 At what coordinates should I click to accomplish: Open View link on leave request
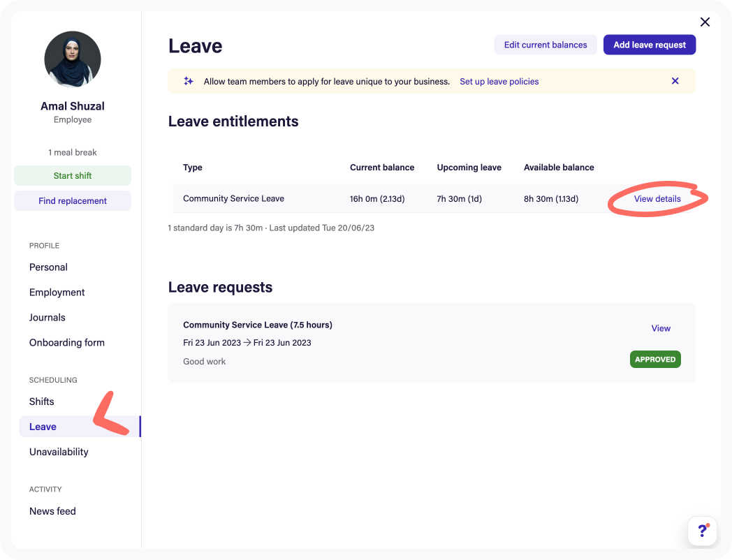point(661,328)
